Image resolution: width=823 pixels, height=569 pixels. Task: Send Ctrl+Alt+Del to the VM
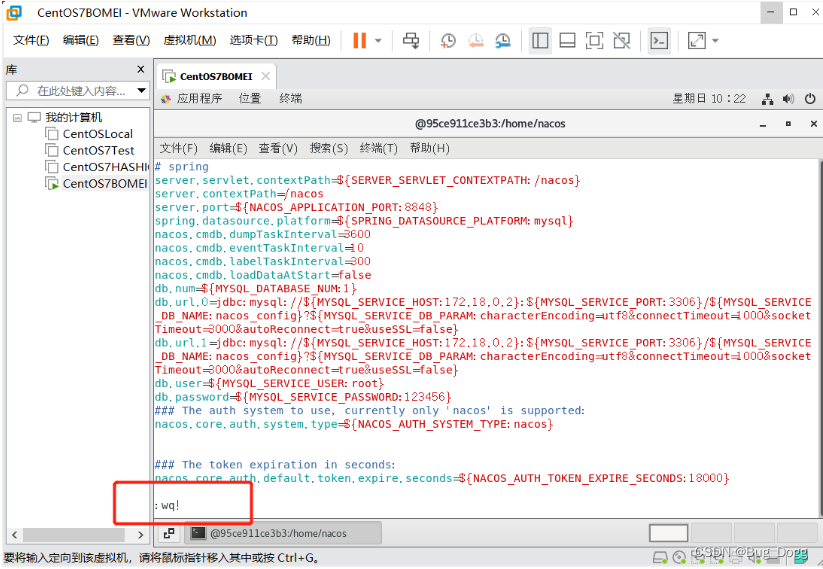point(411,40)
